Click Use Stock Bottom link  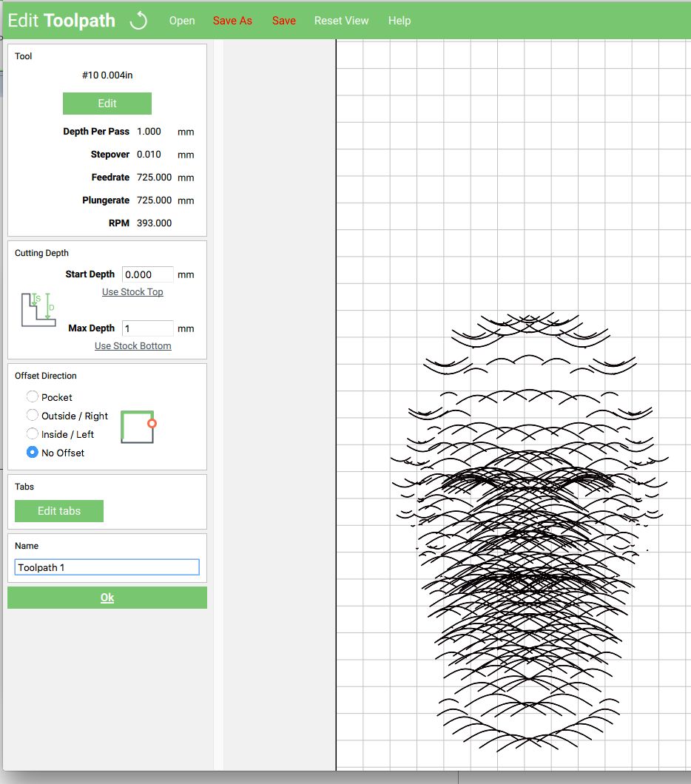pyautogui.click(x=132, y=345)
